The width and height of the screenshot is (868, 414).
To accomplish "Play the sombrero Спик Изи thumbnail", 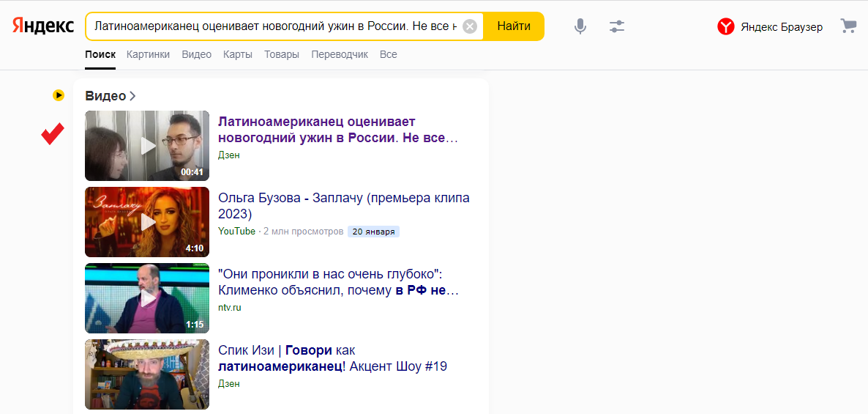I will coord(147,374).
